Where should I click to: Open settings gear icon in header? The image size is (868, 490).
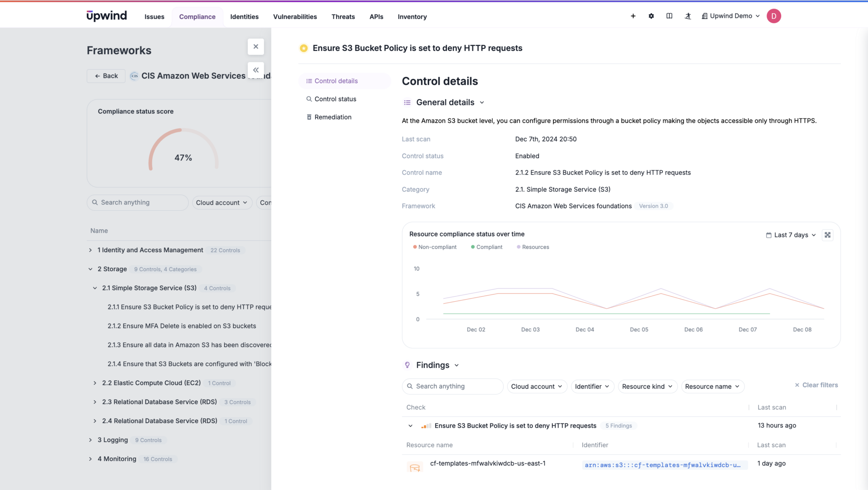coord(651,16)
